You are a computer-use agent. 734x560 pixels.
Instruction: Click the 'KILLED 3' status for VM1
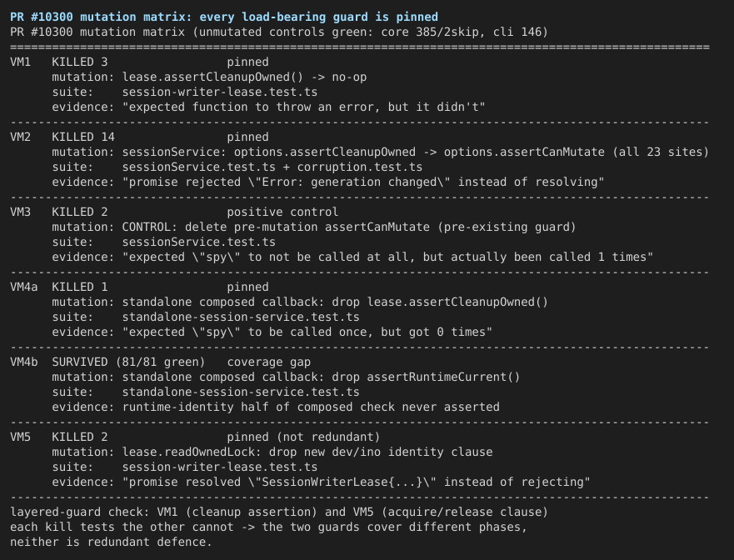(80, 62)
